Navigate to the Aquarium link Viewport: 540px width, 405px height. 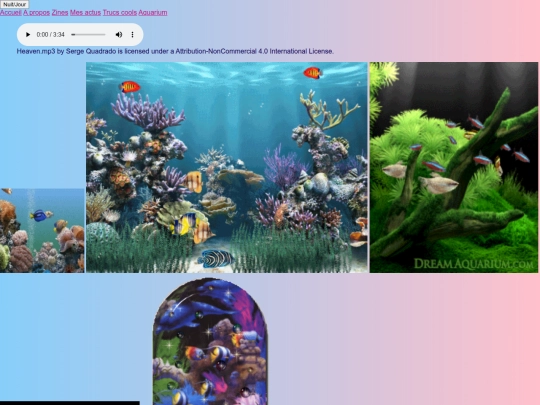tap(153, 12)
